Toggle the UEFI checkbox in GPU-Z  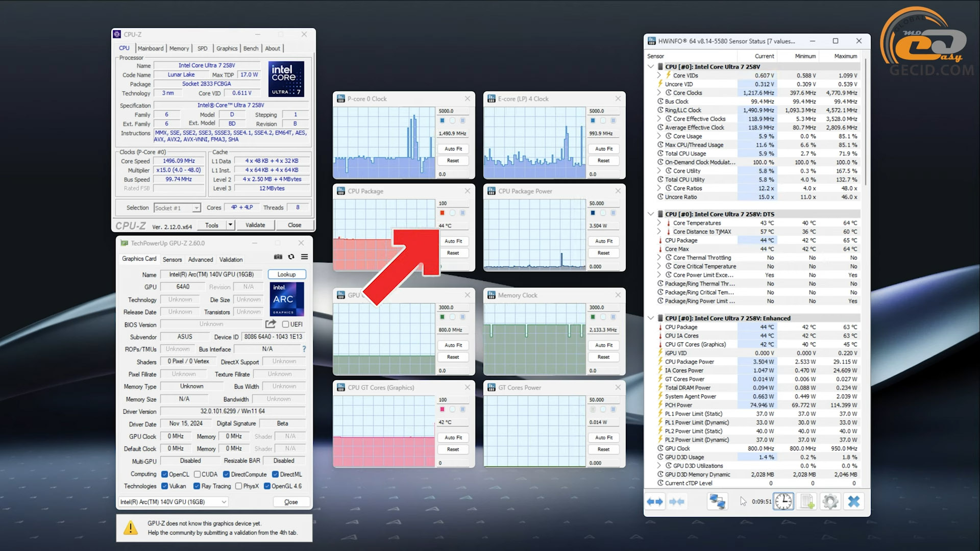pyautogui.click(x=286, y=324)
